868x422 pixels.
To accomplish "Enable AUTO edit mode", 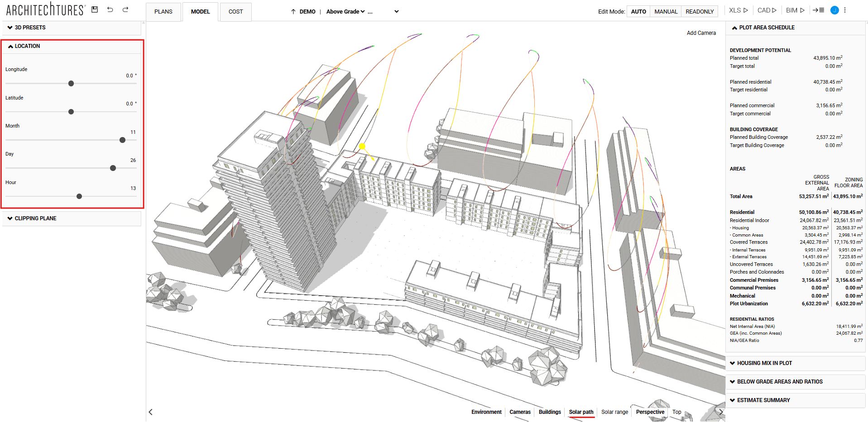I will coord(638,11).
